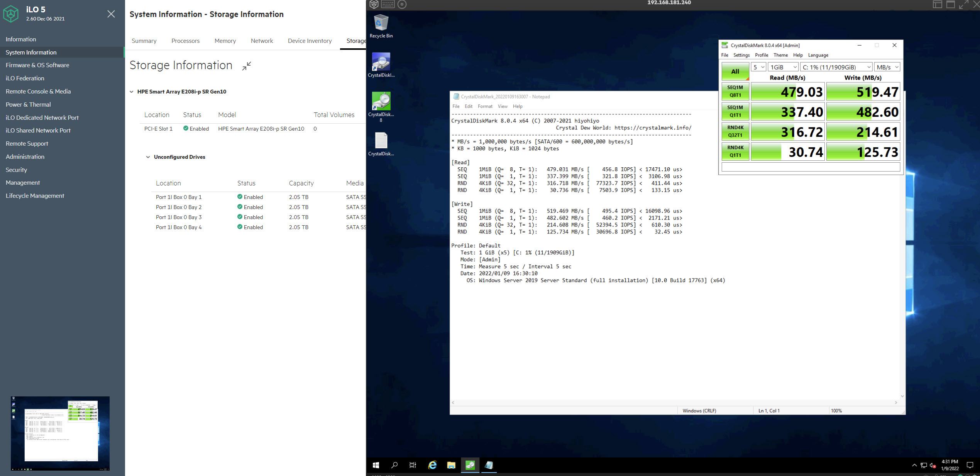
Task: Open the Windows notification center
Action: point(970,465)
